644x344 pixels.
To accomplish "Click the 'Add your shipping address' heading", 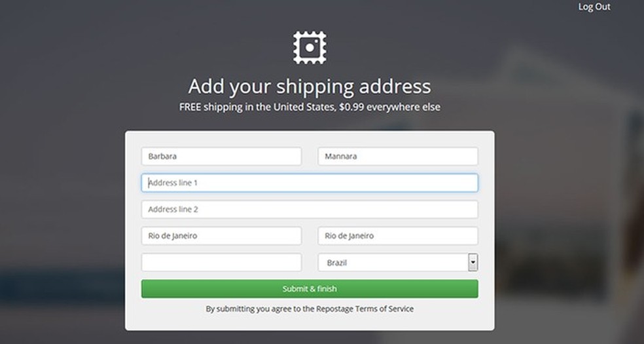I will tap(310, 86).
